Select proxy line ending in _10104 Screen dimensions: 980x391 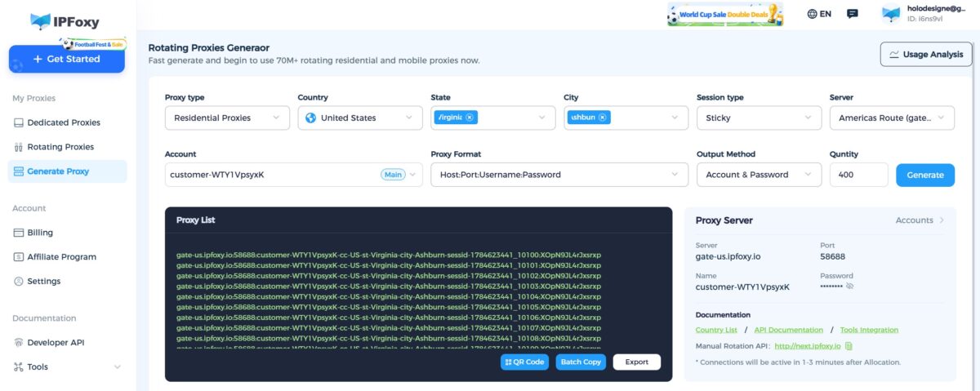(389, 296)
